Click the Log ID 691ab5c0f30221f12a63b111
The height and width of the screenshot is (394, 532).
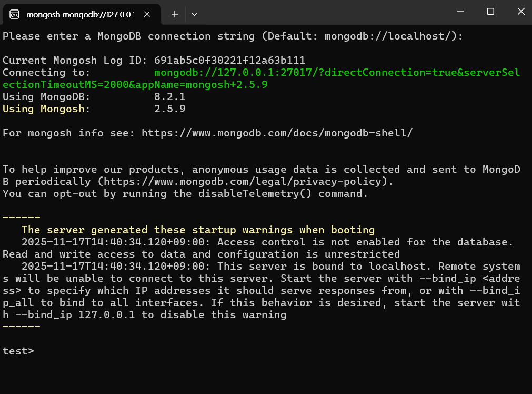[x=230, y=61]
